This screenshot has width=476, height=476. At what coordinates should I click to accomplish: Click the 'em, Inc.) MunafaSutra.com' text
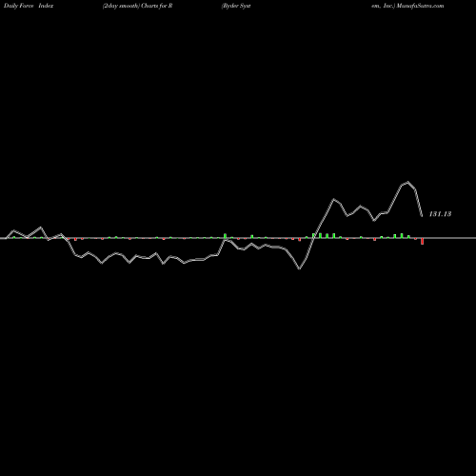point(407,6)
